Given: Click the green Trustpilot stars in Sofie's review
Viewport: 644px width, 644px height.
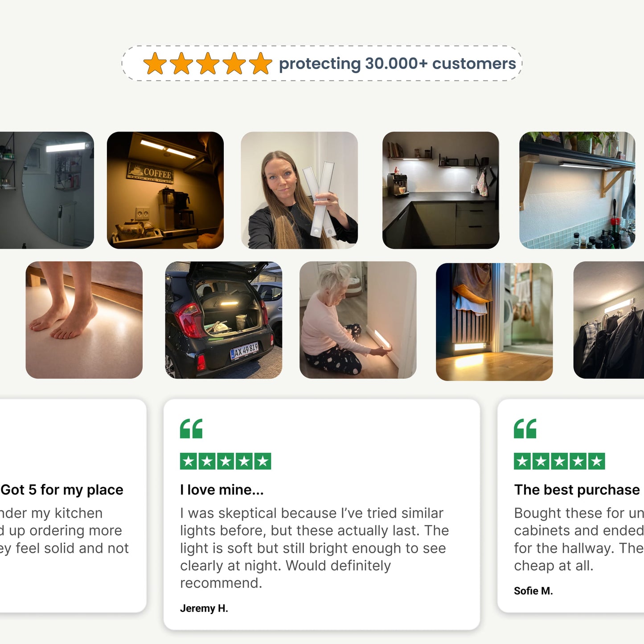Looking at the screenshot, I should pyautogui.click(x=559, y=461).
